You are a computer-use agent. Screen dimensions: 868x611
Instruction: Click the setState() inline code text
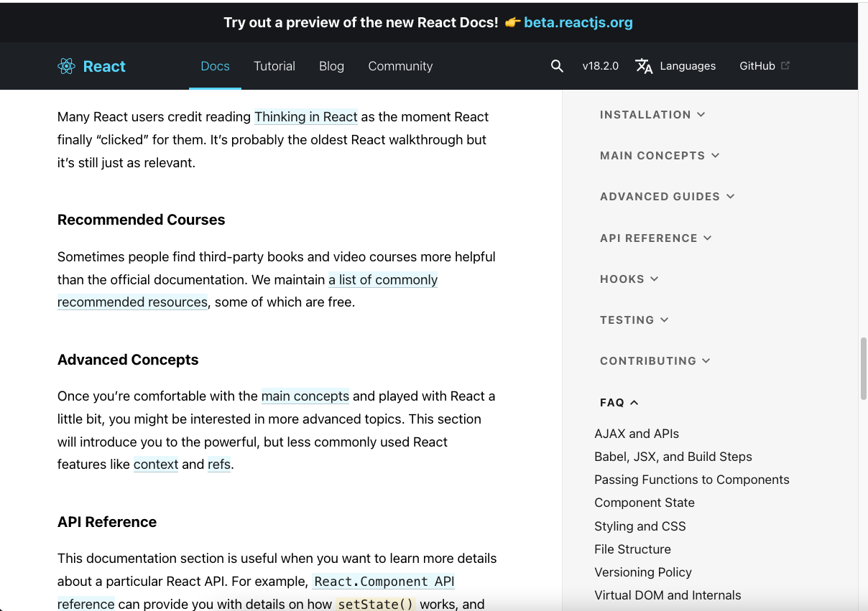[x=376, y=604]
